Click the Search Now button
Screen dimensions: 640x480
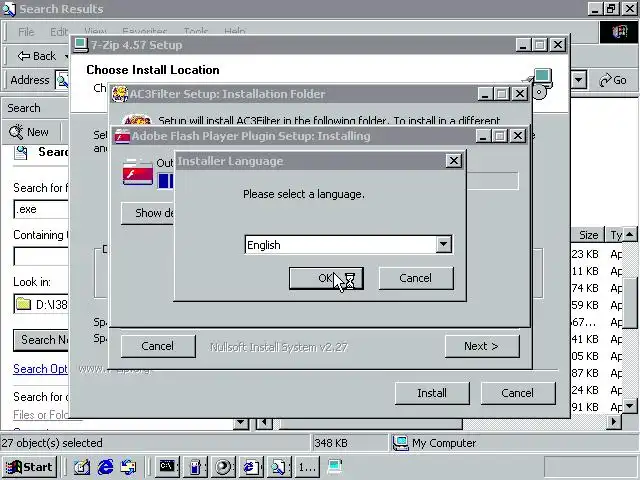tap(41, 340)
